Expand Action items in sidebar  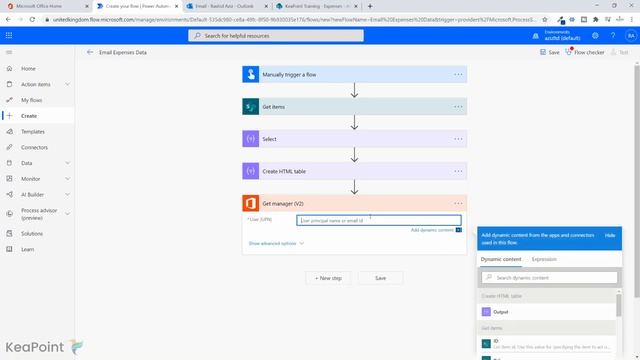67,84
